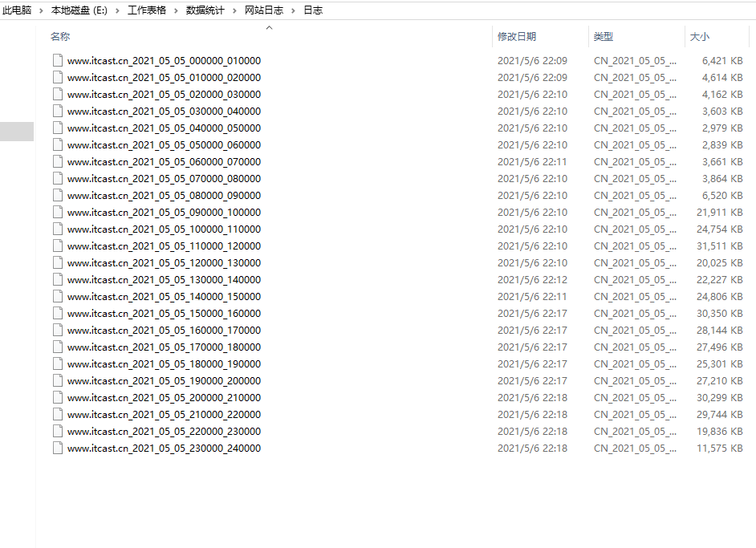Viewport: 756px width, 548px height.
Task: Click file icon of 190000_200000 log
Action: (58, 381)
